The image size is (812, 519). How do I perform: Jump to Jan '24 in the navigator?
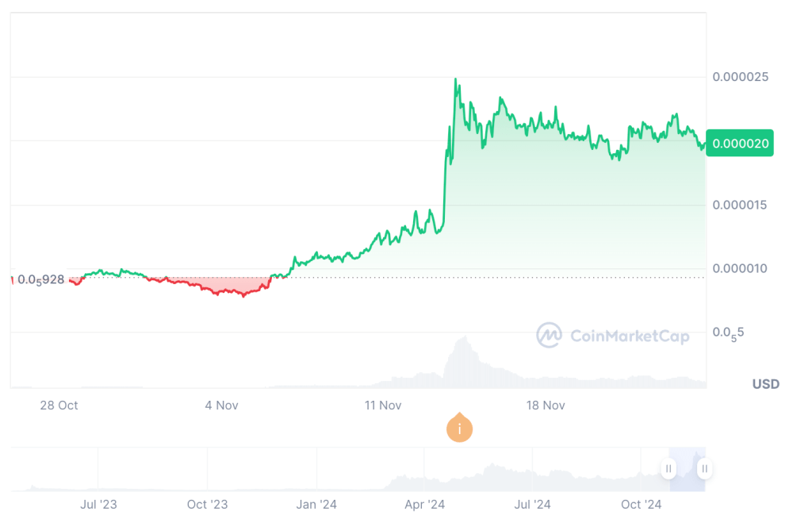[x=316, y=505]
